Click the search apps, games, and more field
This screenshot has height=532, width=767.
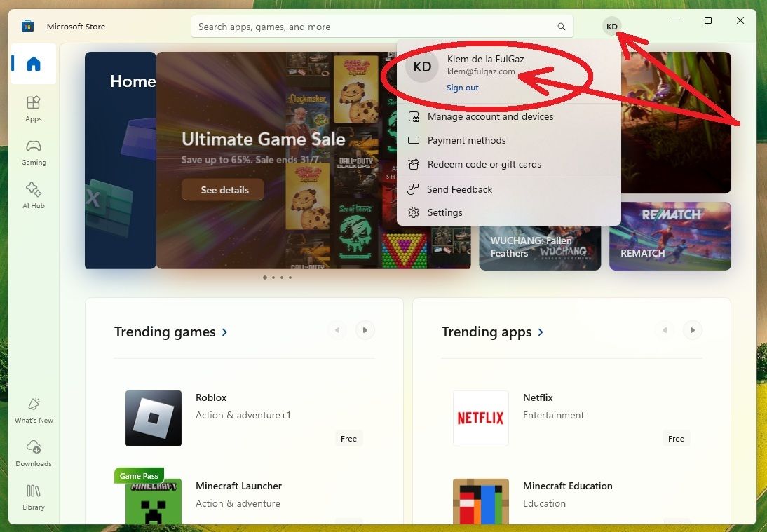(382, 27)
